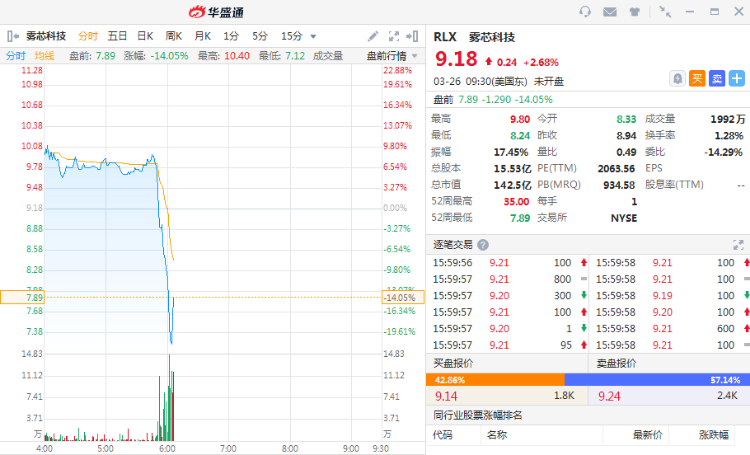The width and height of the screenshot is (750, 455).
Task: Open the skin theme shirt icon
Action: pos(634,11)
